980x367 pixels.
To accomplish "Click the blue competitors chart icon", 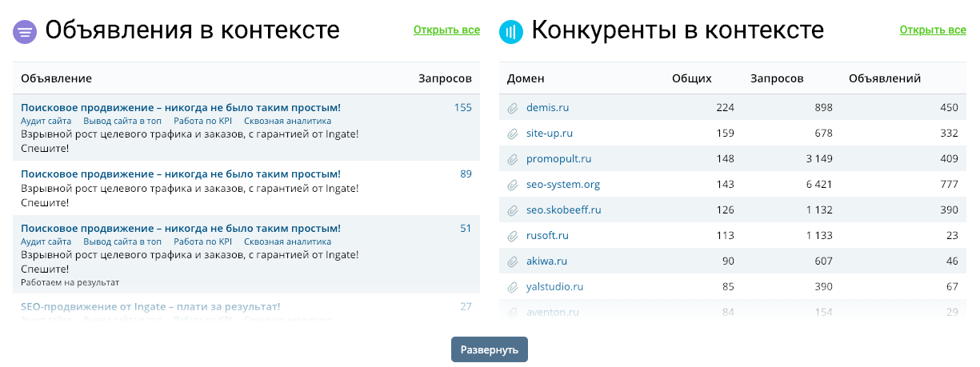I will [x=511, y=32].
